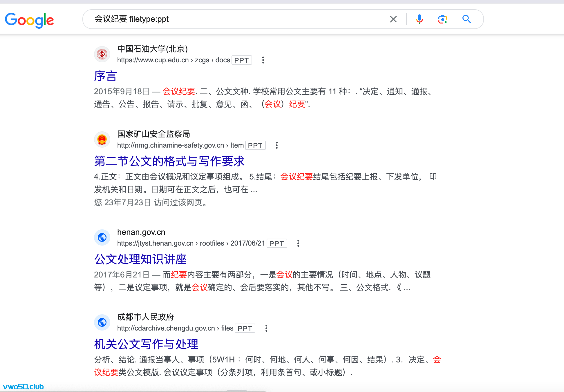
Task: Open the 序言 search result
Action: click(105, 76)
